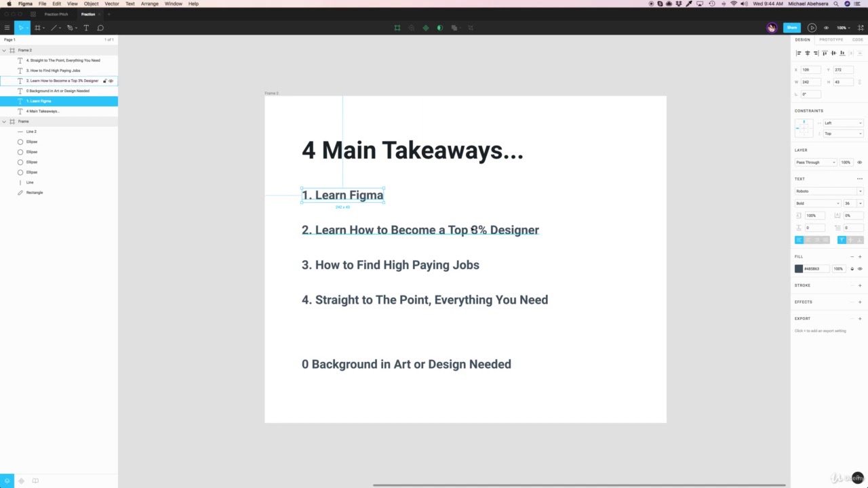Select the Line shape tool
The image size is (868, 488).
[x=54, y=28]
